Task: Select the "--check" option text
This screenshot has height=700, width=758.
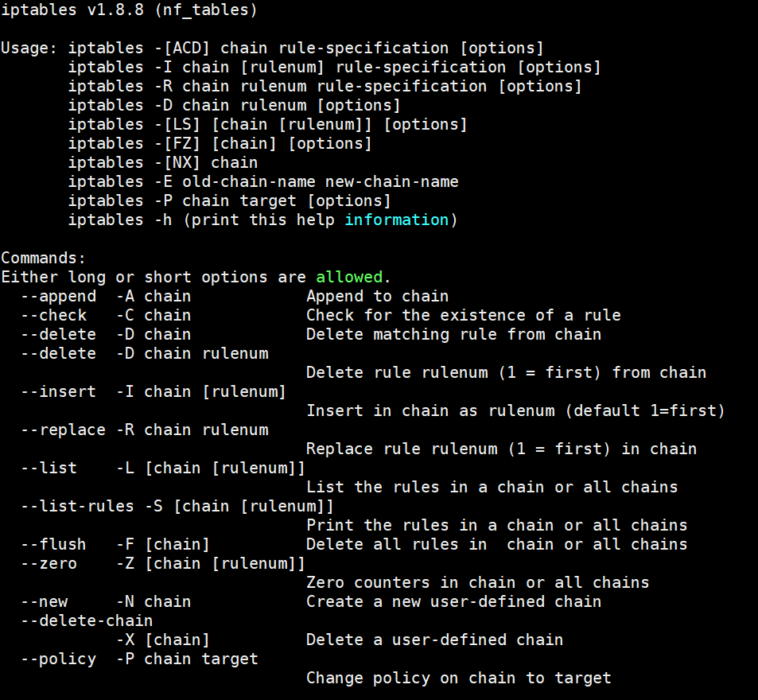Action: [53, 316]
